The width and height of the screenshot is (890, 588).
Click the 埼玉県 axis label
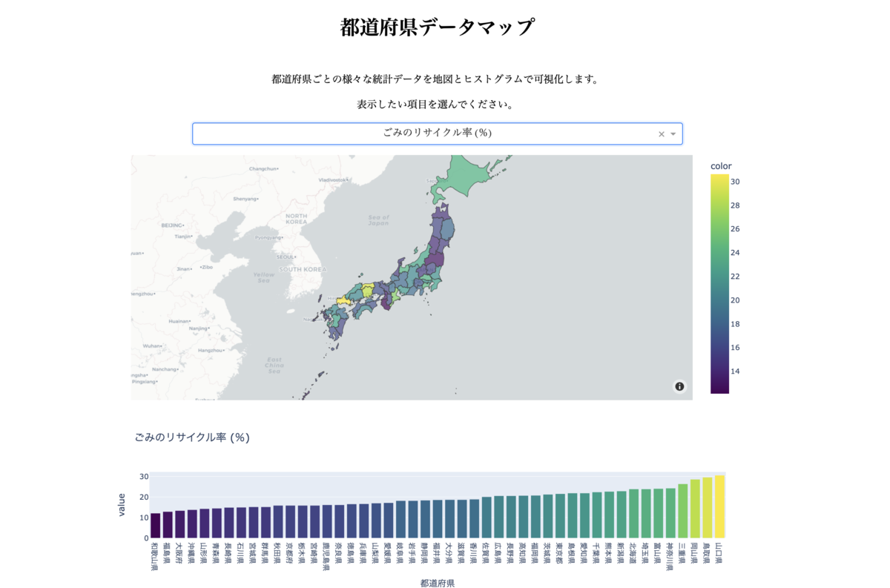click(x=646, y=552)
